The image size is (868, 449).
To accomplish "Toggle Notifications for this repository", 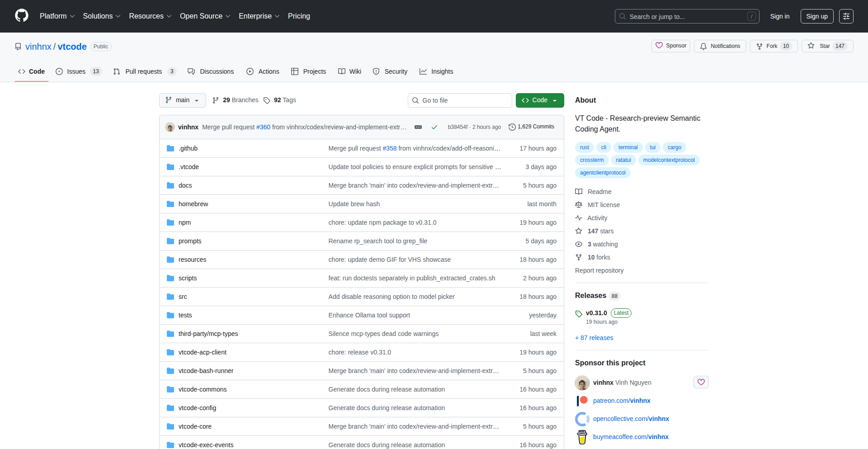I will point(720,46).
